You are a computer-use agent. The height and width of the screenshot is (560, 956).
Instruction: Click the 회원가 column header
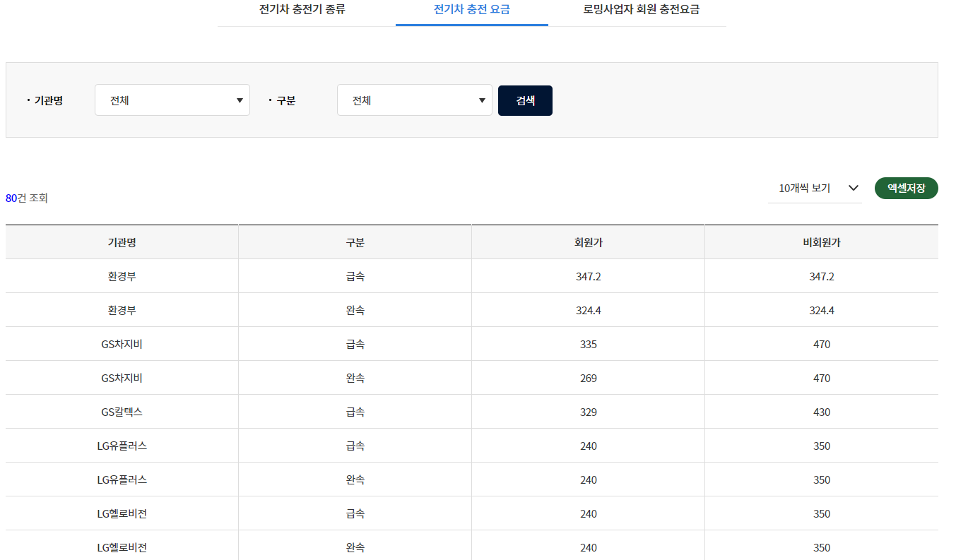589,242
